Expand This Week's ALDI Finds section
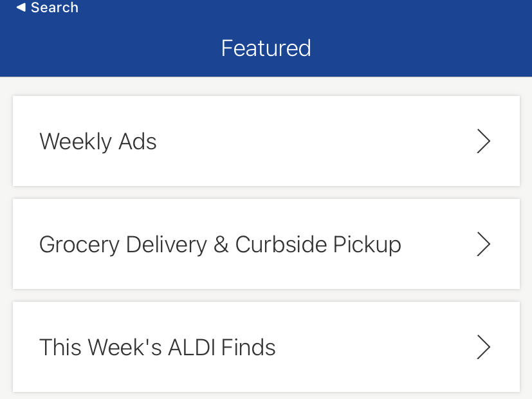 266,347
